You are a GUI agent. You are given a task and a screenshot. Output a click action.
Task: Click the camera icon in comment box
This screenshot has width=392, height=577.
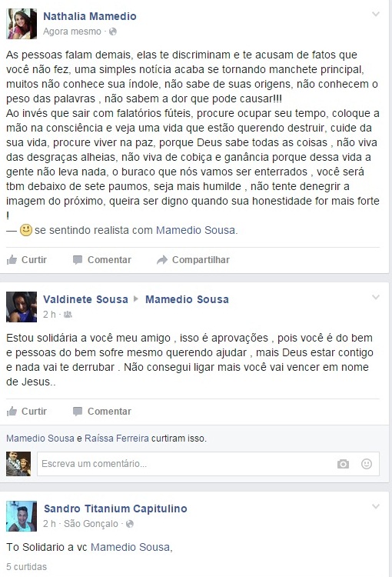pyautogui.click(x=343, y=464)
